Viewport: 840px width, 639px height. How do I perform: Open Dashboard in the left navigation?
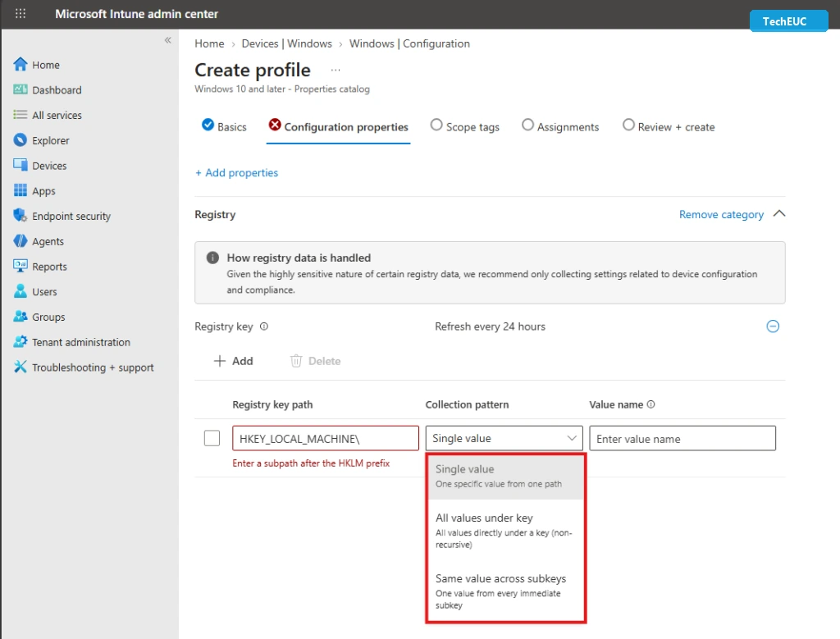coord(57,90)
